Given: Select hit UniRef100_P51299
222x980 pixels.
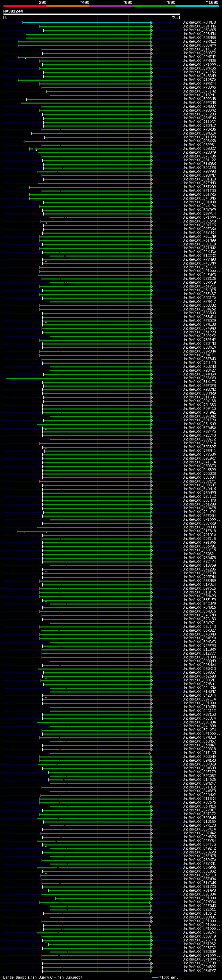Looking at the screenshot, I should tap(199, 504).
